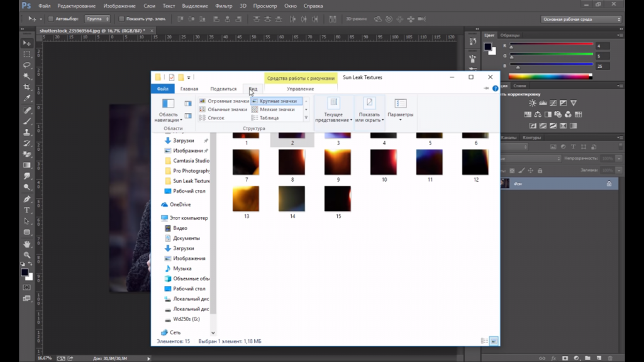644x362 pixels.
Task: Select the Crop tool
Action: point(26,87)
